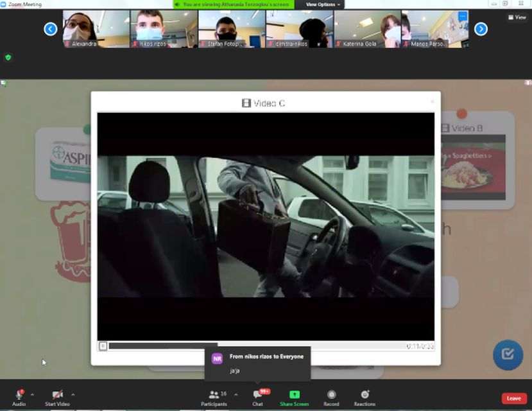This screenshot has width=532, height=411.
Task: Leave the meeting
Action: 513,398
